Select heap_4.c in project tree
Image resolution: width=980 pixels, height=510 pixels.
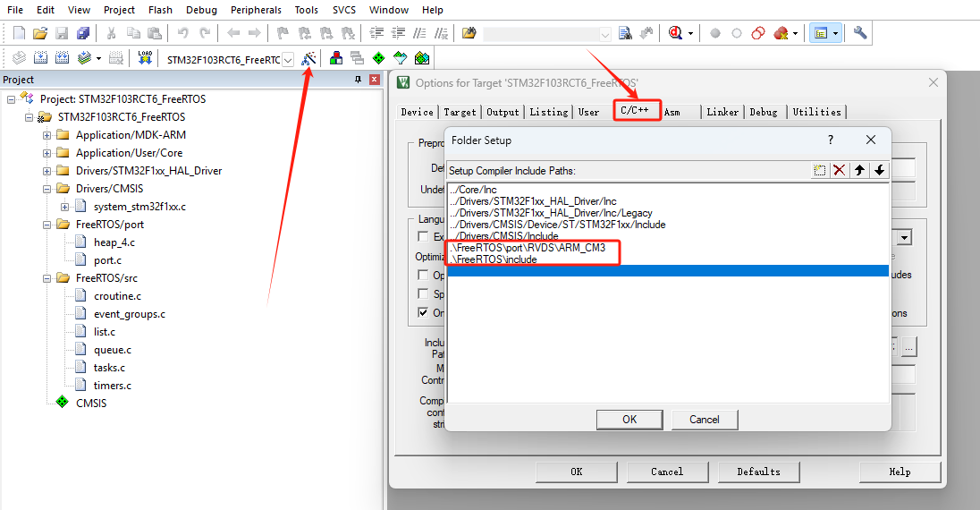pyautogui.click(x=114, y=242)
